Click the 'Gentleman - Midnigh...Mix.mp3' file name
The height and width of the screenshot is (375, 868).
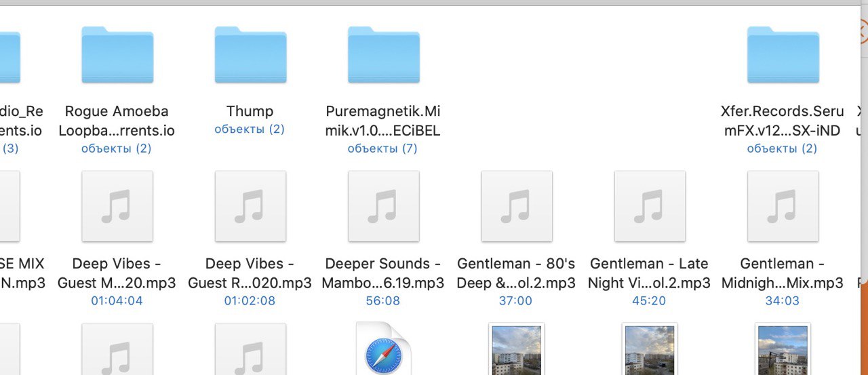(x=783, y=273)
